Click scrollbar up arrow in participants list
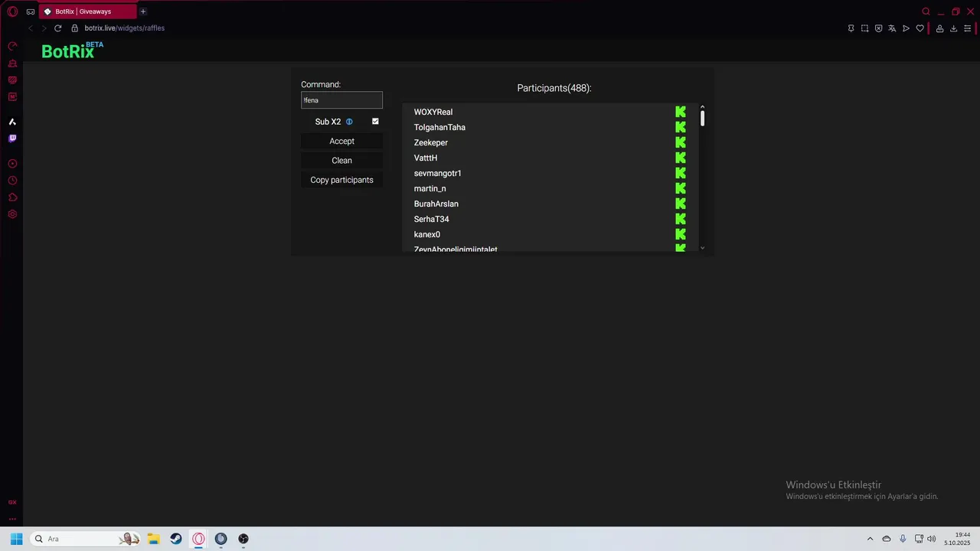 point(702,107)
